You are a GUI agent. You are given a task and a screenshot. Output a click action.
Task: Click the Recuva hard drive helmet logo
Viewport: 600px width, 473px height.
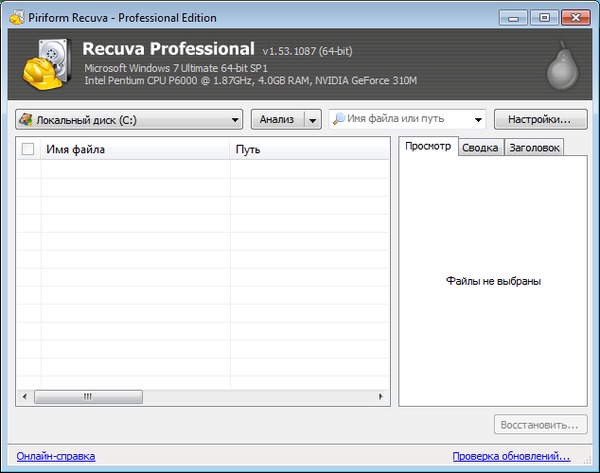44,65
